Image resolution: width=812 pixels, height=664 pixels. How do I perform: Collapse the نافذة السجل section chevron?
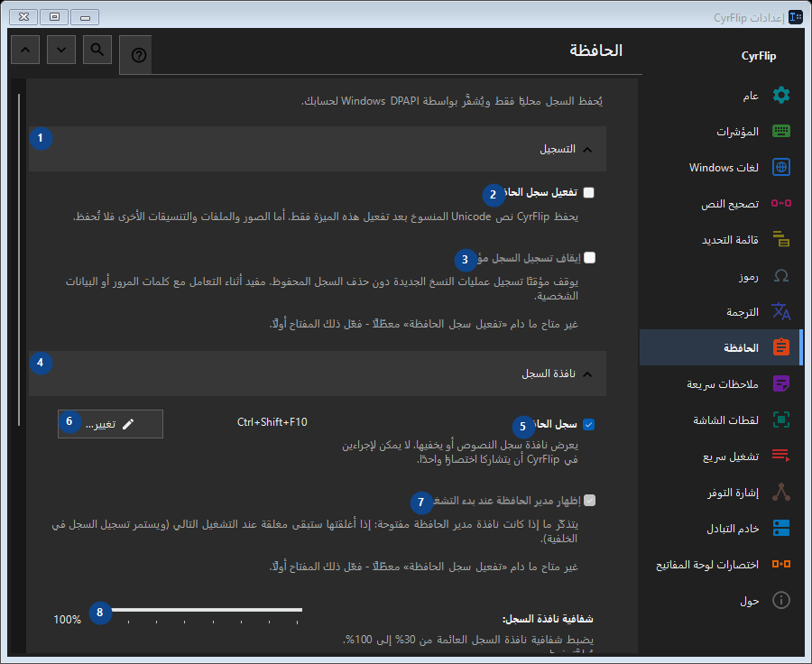coord(587,374)
